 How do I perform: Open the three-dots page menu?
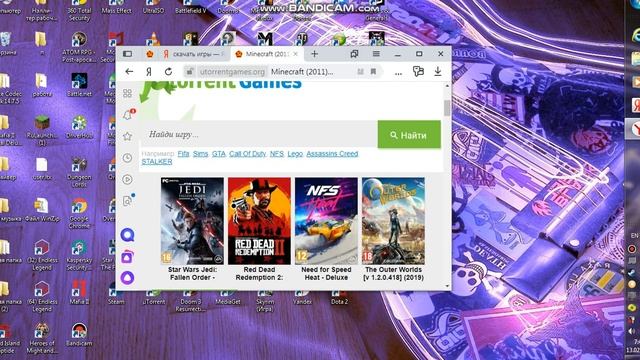tap(398, 73)
